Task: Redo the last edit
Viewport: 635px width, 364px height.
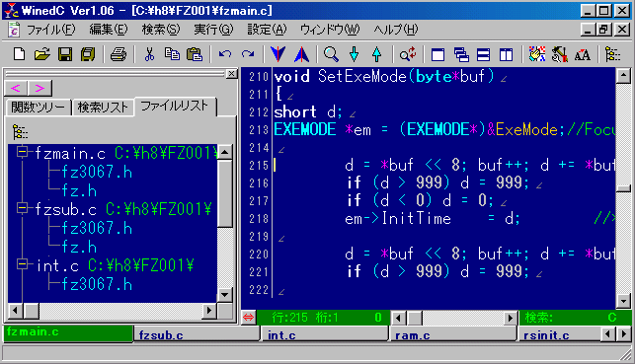Action: point(248,54)
